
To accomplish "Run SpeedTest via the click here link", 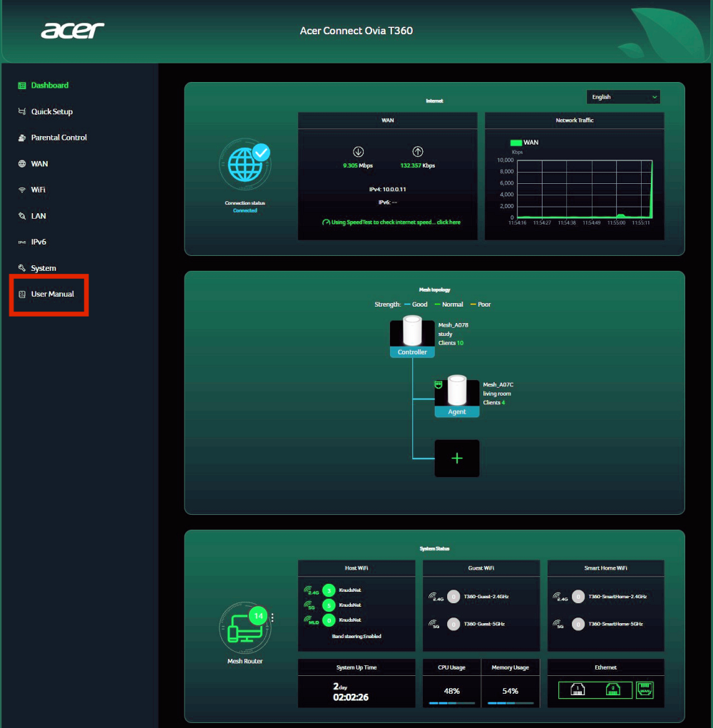I will point(448,222).
